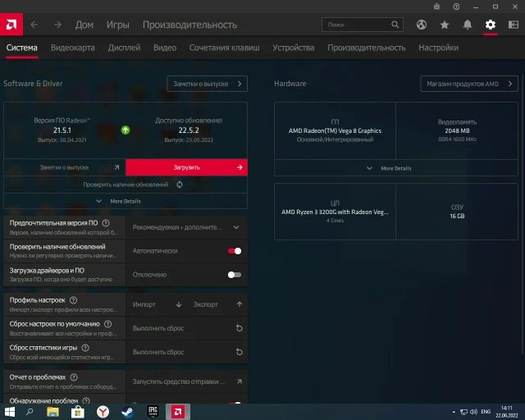Switch to Дисплей tab
Viewport: 525px width, 420px height.
coord(124,48)
